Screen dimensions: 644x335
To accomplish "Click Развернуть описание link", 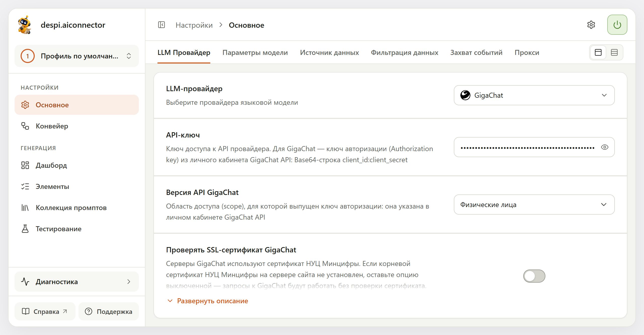I will pos(208,301).
